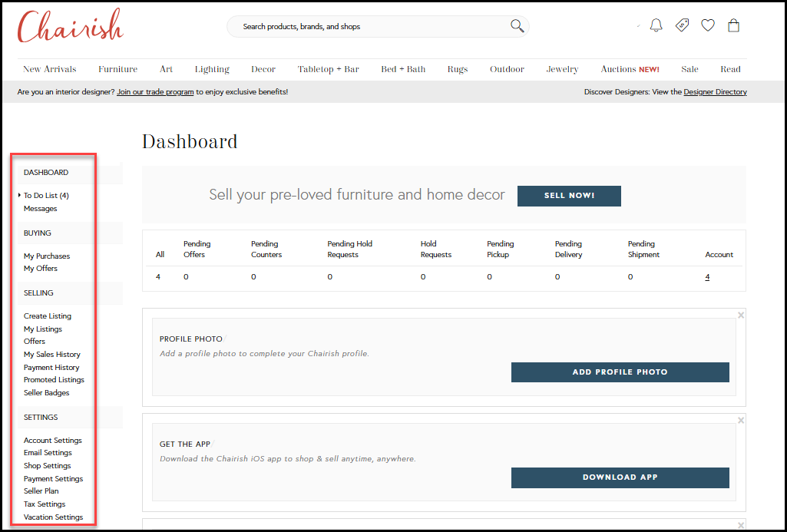Screen dimensions: 787x532
Task: Open My Sales History in sidebar
Action: click(51, 355)
